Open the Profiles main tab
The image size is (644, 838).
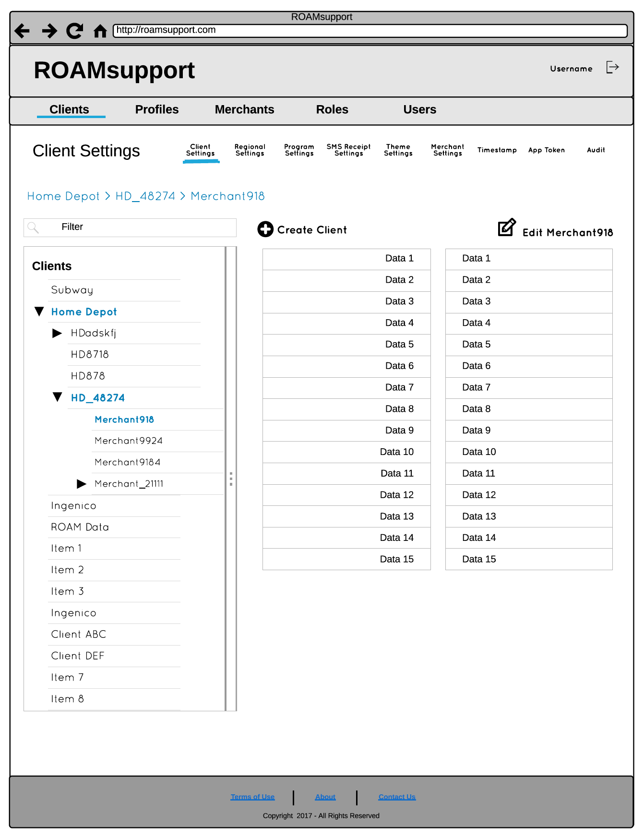pos(157,109)
